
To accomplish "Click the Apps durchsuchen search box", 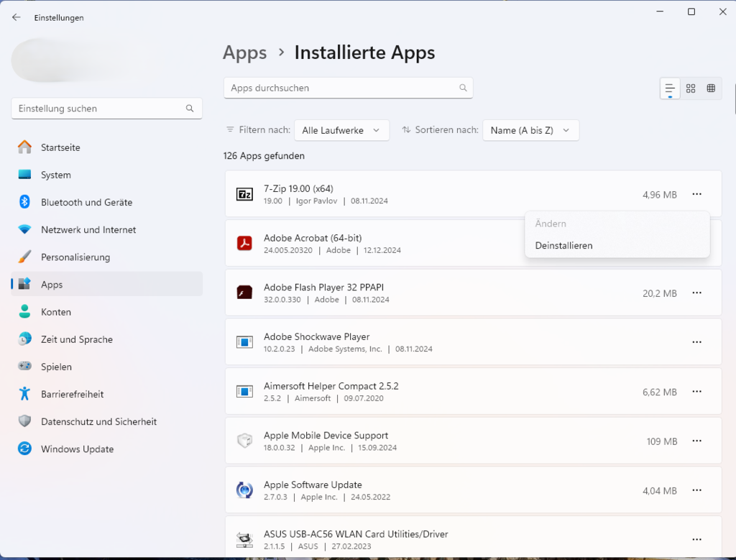I will tap(349, 88).
